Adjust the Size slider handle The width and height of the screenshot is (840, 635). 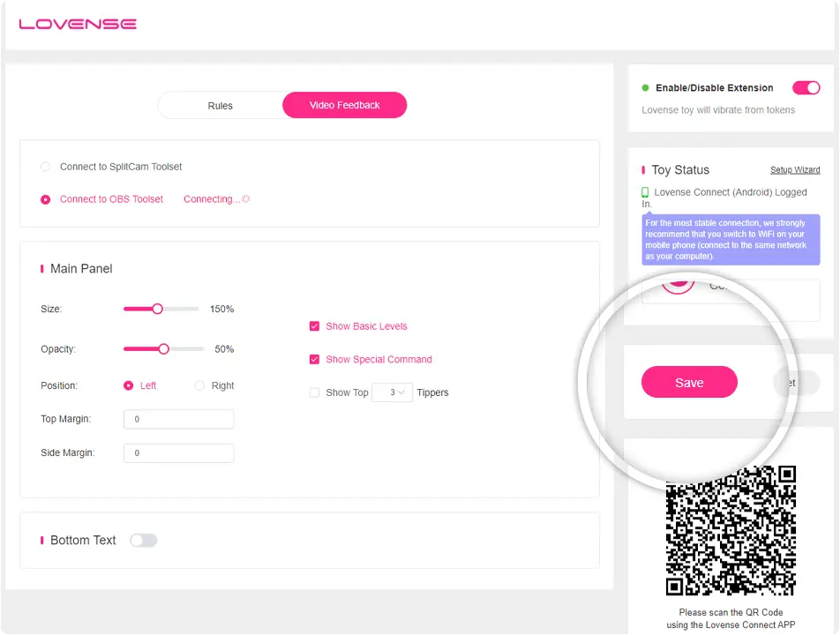157,309
